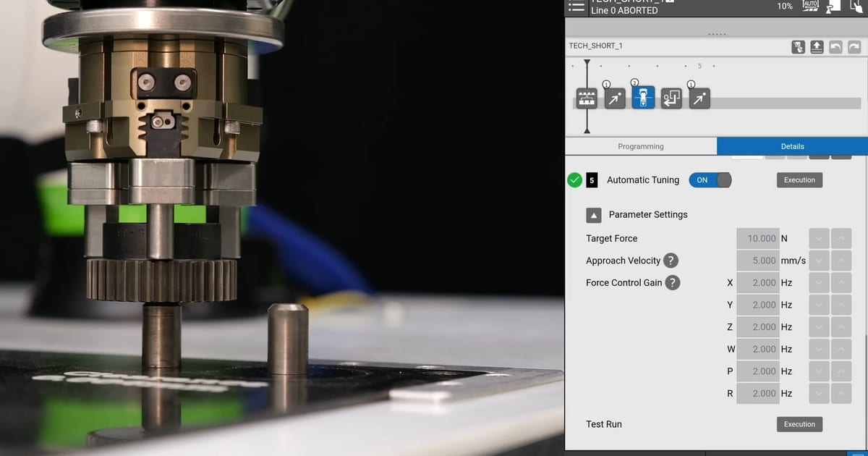Click the 10% speed override indicator
This screenshot has height=456, width=868.
click(x=785, y=6)
